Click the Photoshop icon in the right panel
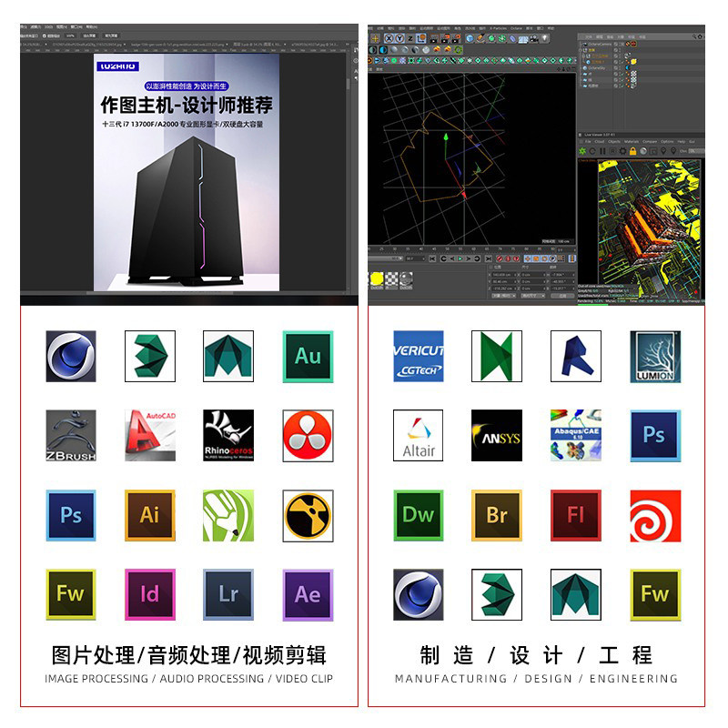728x728 pixels. tap(655, 436)
